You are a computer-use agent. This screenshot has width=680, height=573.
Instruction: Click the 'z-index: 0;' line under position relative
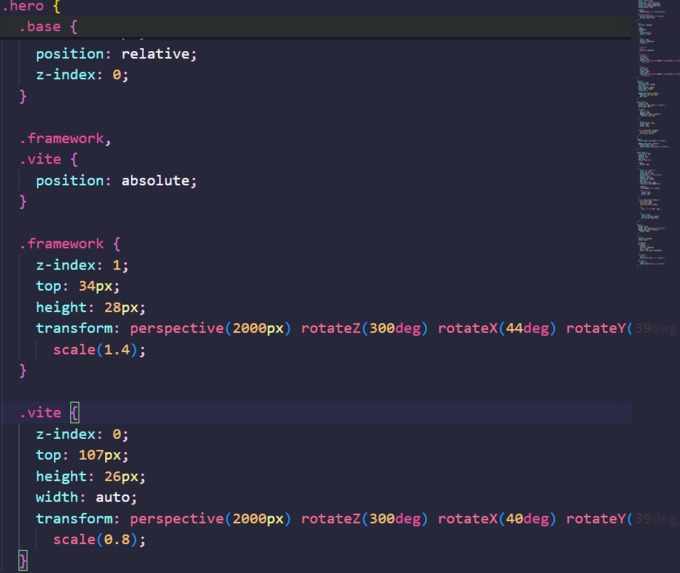click(x=82, y=75)
